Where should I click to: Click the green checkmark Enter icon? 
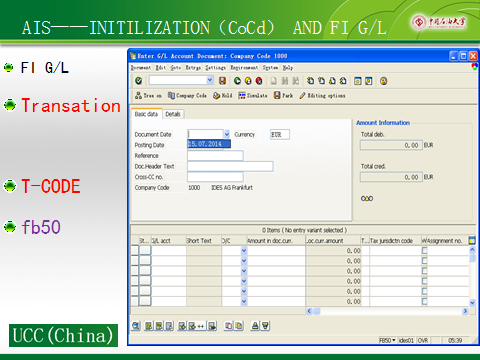[x=139, y=81]
